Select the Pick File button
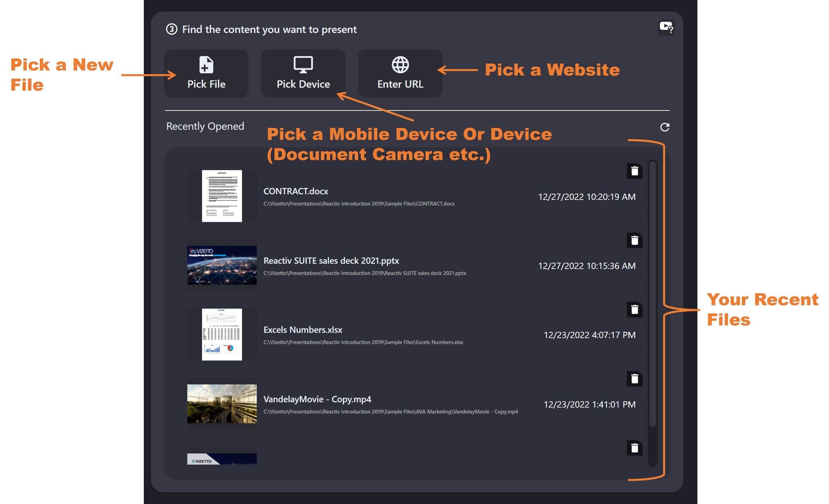This screenshot has width=829, height=504. (x=206, y=74)
